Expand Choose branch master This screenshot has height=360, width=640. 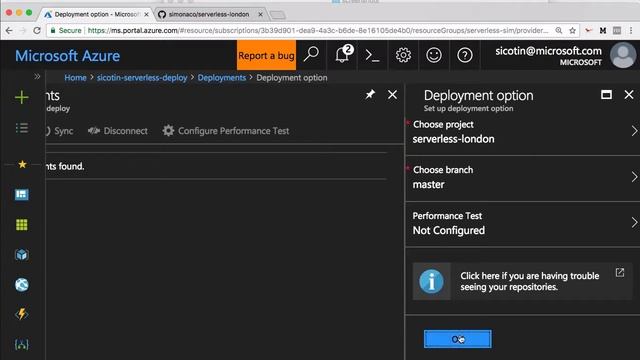click(x=522, y=178)
